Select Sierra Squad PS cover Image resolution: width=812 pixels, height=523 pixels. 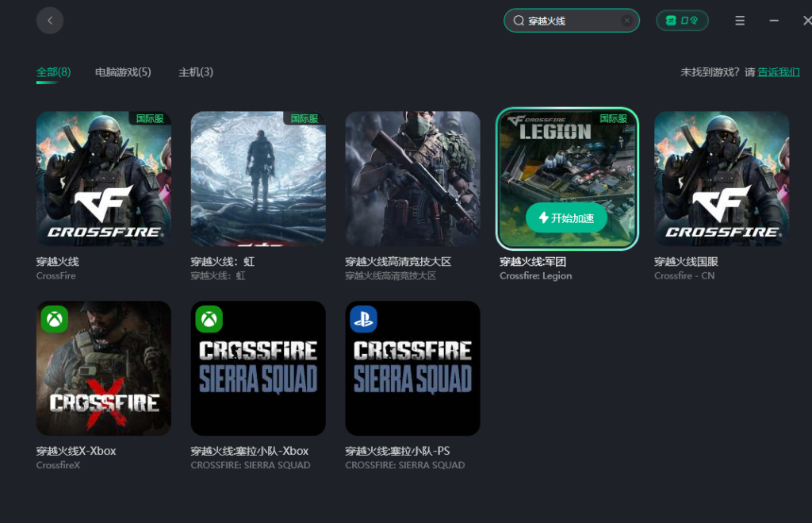click(412, 368)
